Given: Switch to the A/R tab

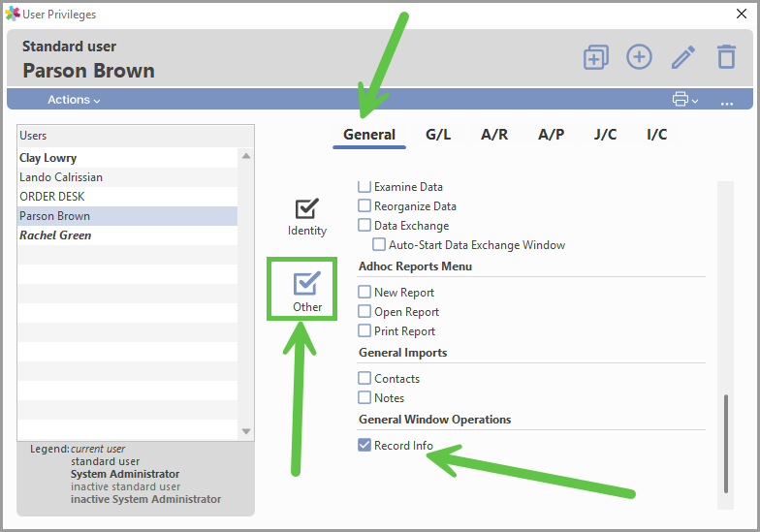Looking at the screenshot, I should (x=494, y=135).
